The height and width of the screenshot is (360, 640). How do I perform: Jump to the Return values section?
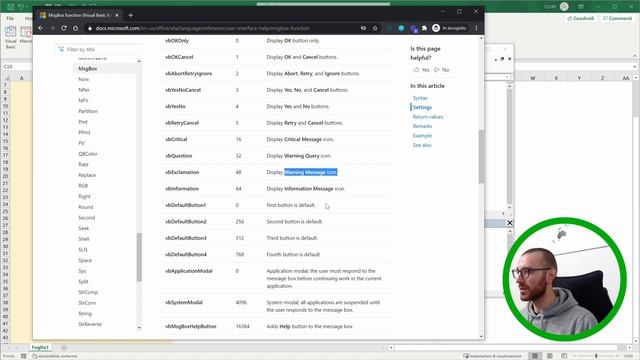(428, 117)
